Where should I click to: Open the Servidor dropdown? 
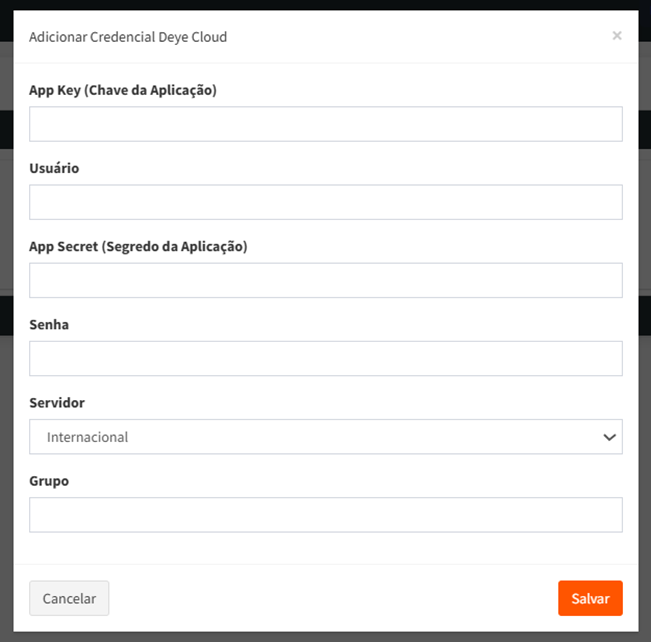pyautogui.click(x=325, y=437)
